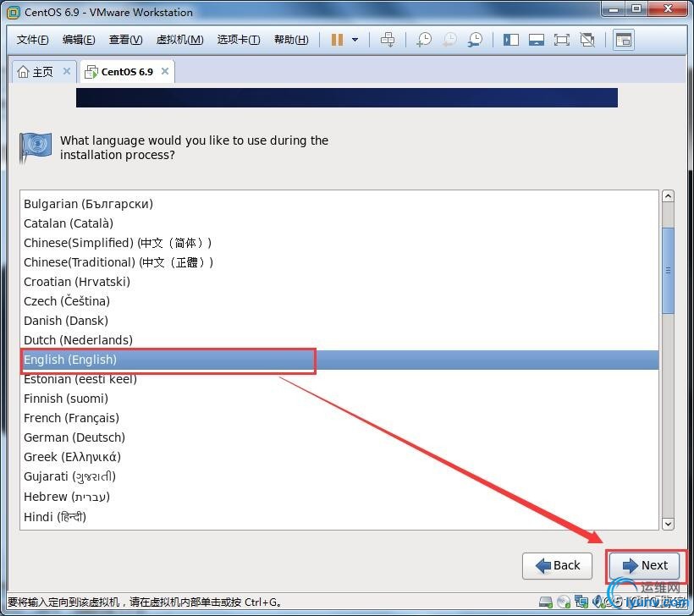694x616 pixels.
Task: Choose Finnish (suomi) from the list
Action: click(339, 399)
